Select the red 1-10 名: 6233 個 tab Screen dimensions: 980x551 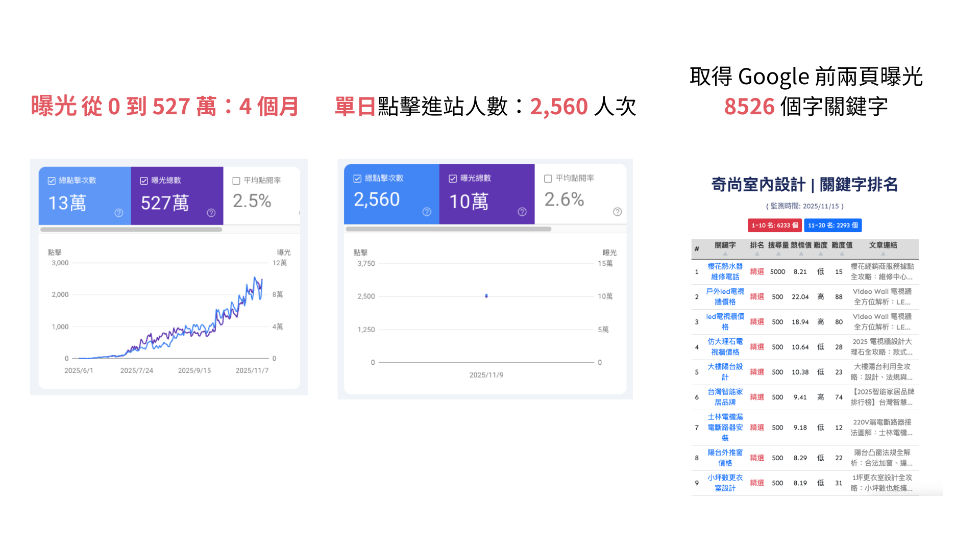pos(774,226)
